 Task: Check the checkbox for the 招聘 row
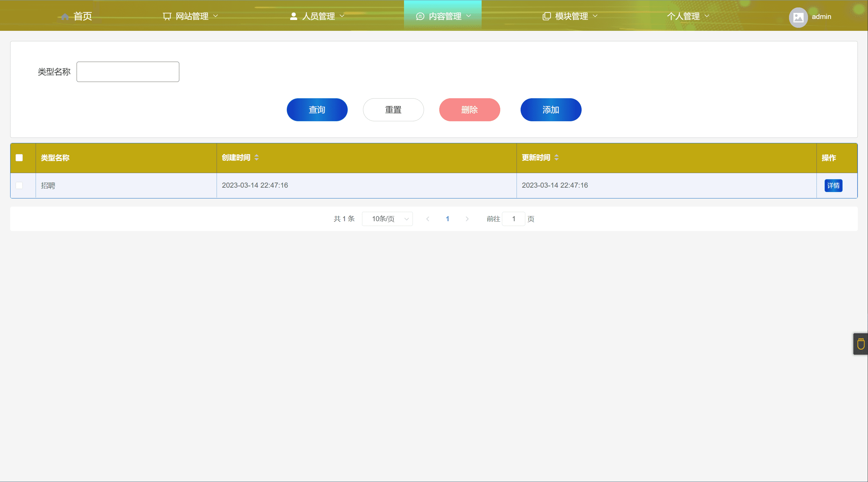point(19,185)
